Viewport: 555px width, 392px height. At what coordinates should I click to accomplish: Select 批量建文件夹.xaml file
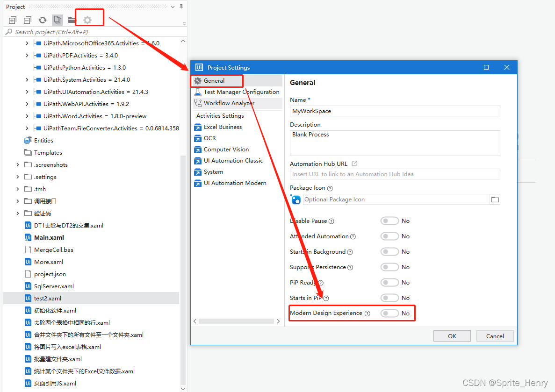[58, 359]
